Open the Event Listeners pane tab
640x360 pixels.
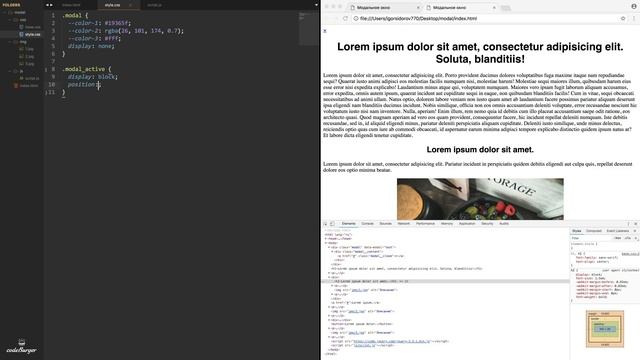618,231
